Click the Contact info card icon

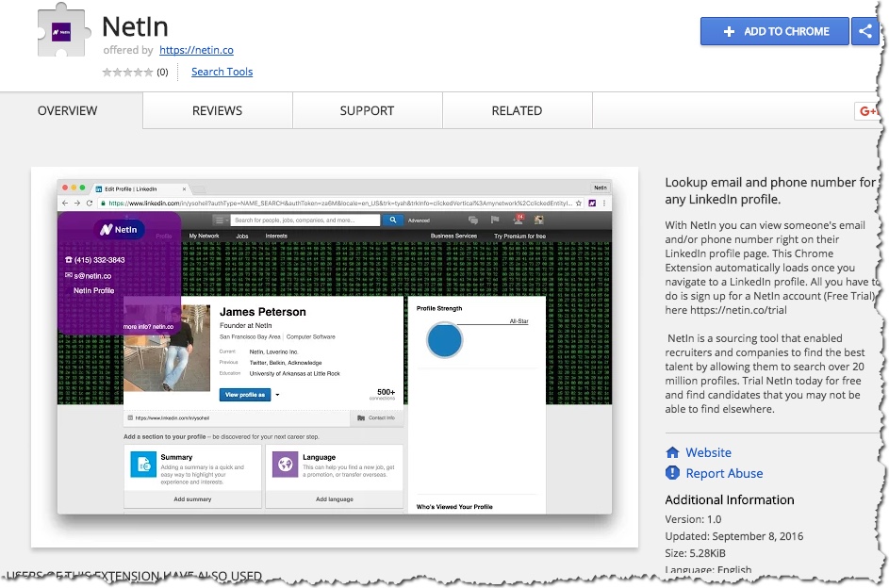point(362,417)
